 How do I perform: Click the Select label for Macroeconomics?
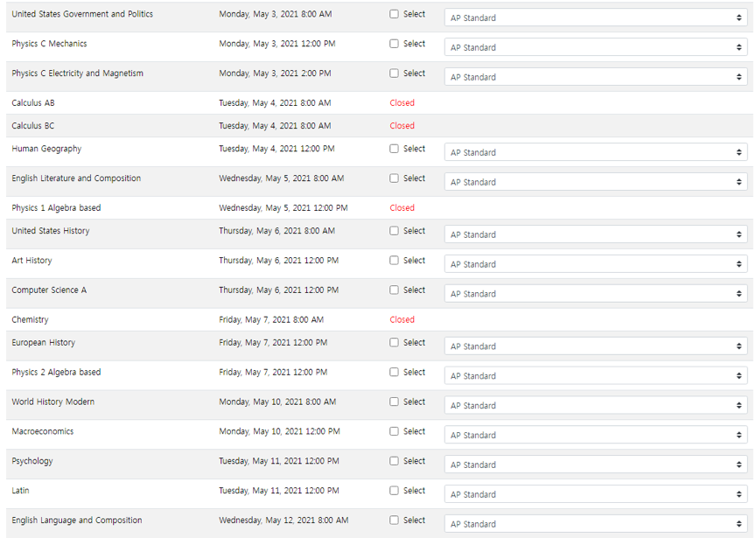coord(414,431)
